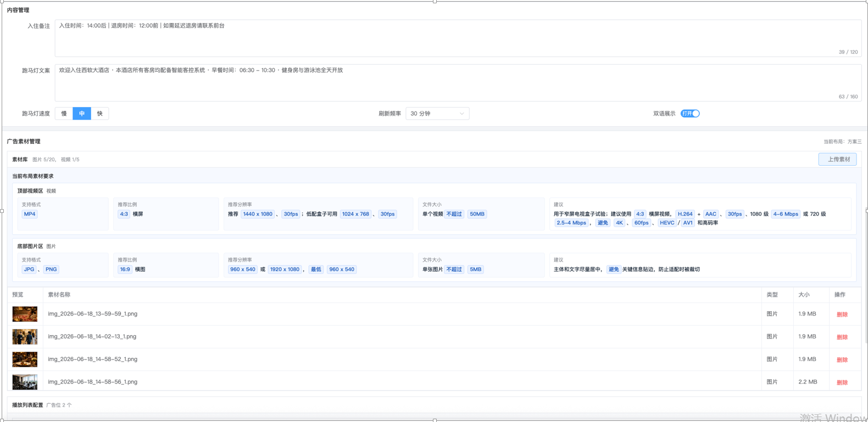Click the 当前布局: 方案三 label

tap(842, 142)
